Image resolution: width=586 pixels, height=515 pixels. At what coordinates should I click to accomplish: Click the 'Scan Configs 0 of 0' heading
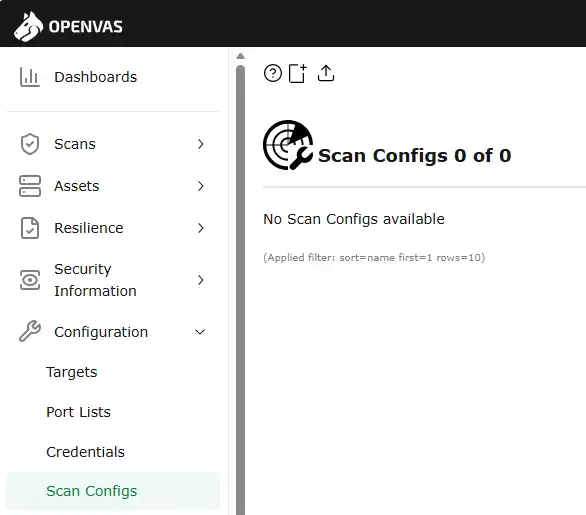pyautogui.click(x=414, y=155)
